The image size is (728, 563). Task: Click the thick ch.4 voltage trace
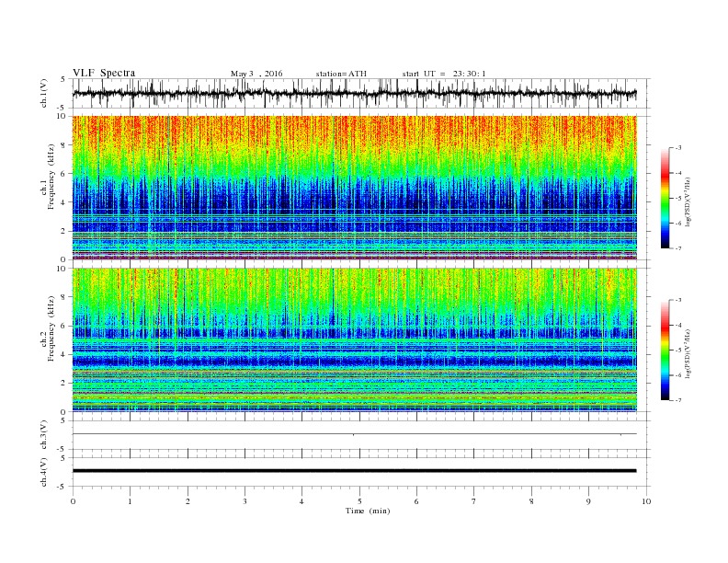(x=354, y=471)
